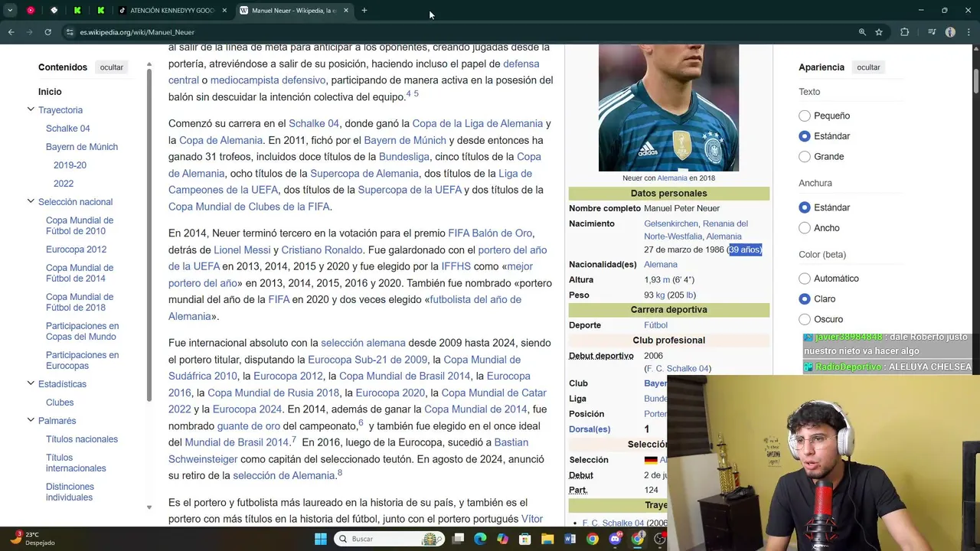
Task: Close the ATENCIÓN KENNEDYYY tab
Action: pos(224,11)
